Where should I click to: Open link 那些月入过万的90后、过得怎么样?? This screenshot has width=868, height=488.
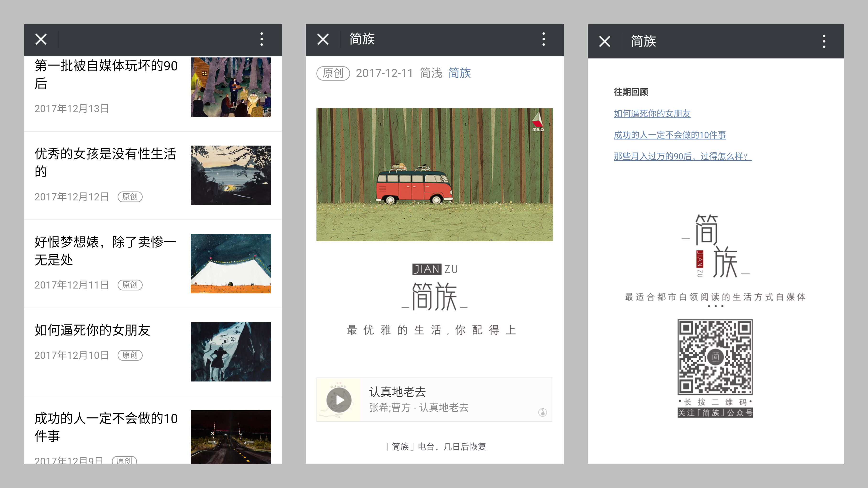coord(682,156)
